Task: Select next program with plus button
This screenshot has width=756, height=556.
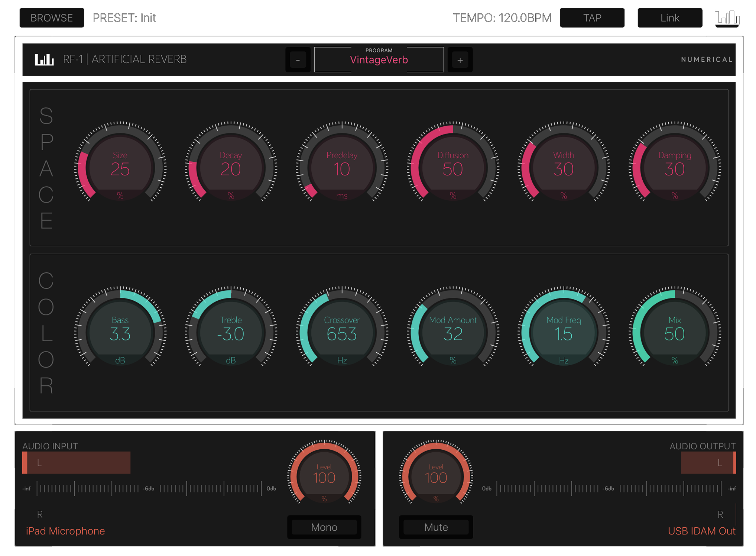Action: [x=460, y=60]
